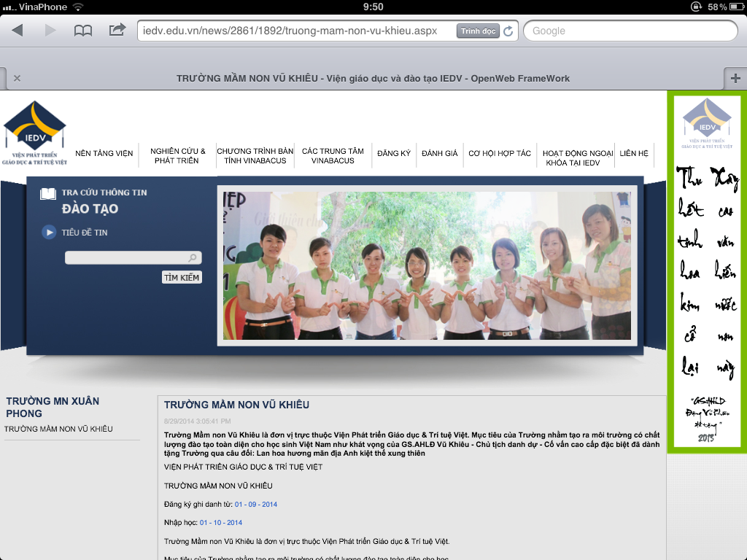Viewport: 747px width, 560px height.
Task: Click the line VIỆN PHÁT TRIỂN GIÁO DỤC & TRÍ TUỆ VIỆT
Action: (243, 467)
